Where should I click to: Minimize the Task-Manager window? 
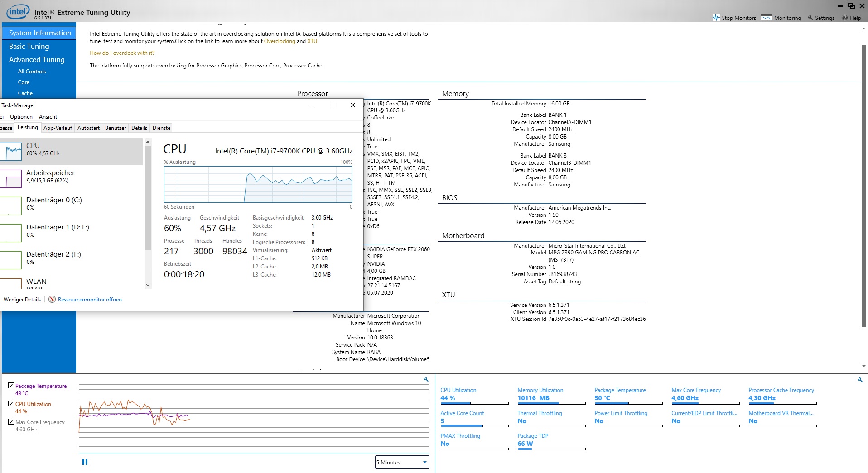click(312, 105)
